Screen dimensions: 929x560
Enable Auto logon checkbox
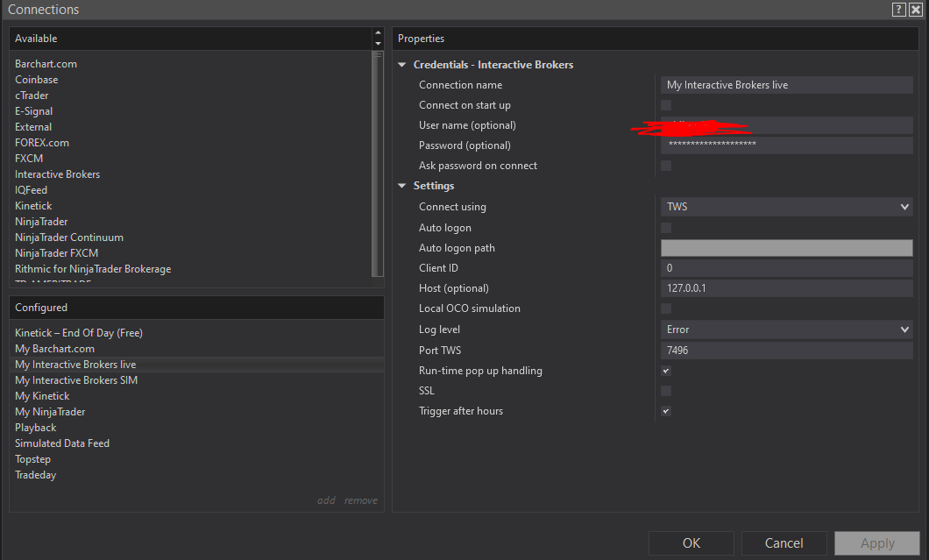point(666,228)
